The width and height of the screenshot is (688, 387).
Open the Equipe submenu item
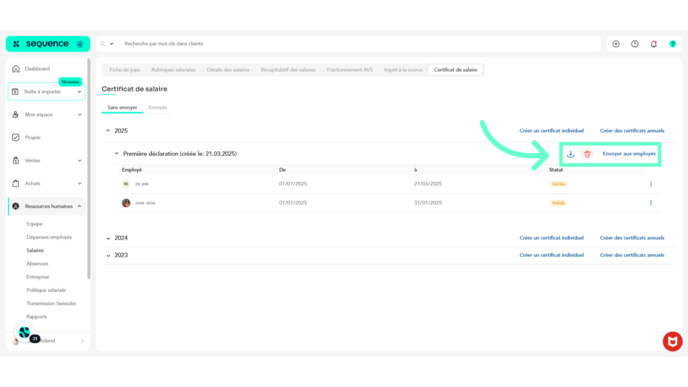pyautogui.click(x=34, y=224)
